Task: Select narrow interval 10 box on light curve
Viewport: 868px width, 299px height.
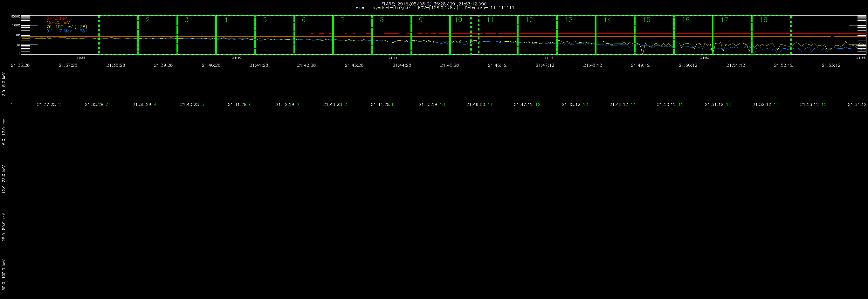Action: (x=461, y=35)
